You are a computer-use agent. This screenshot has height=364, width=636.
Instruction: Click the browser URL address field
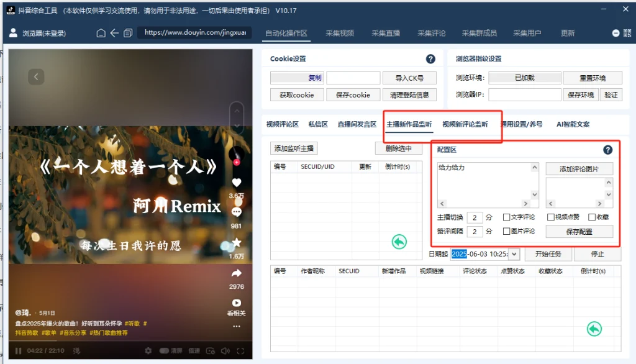coord(195,32)
